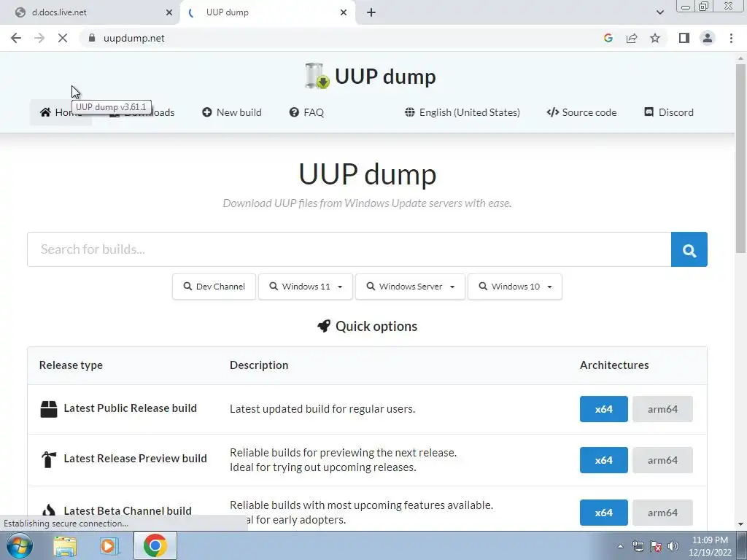This screenshot has width=747, height=560.
Task: Toggle the browser side panel icon
Action: pos(684,38)
